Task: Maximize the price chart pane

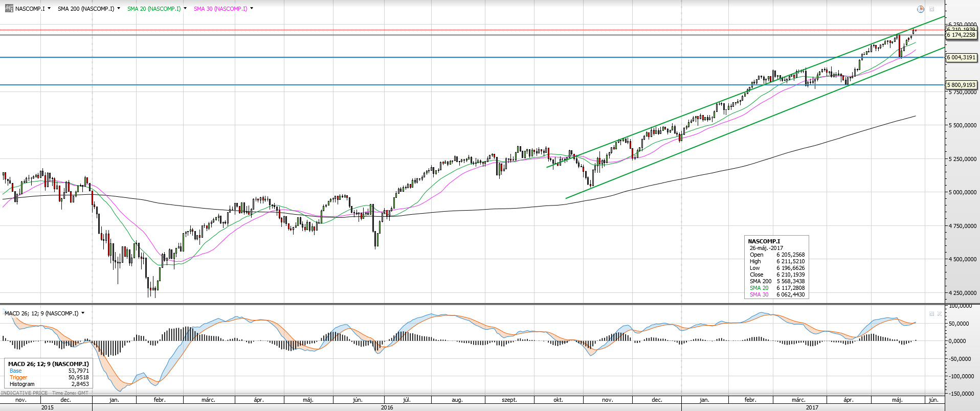Action: [932, 9]
